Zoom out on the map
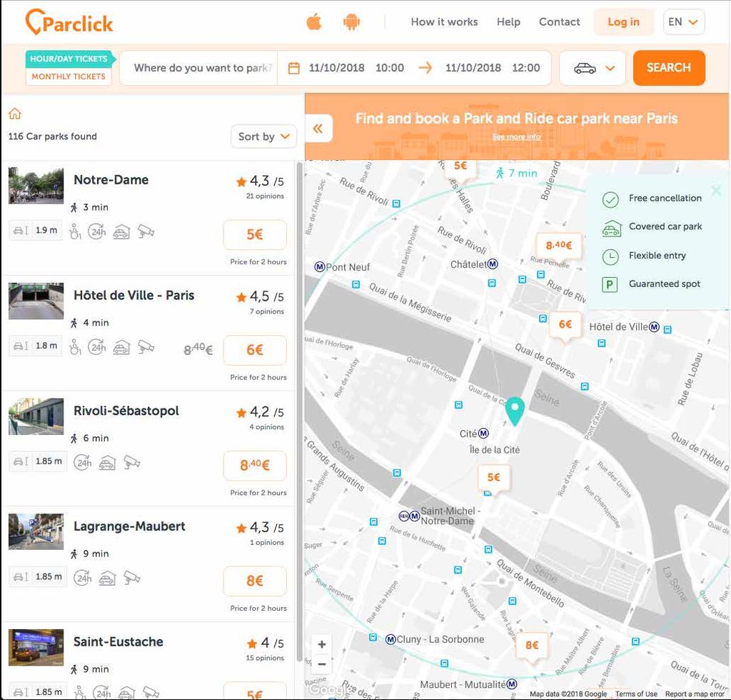 tap(322, 664)
